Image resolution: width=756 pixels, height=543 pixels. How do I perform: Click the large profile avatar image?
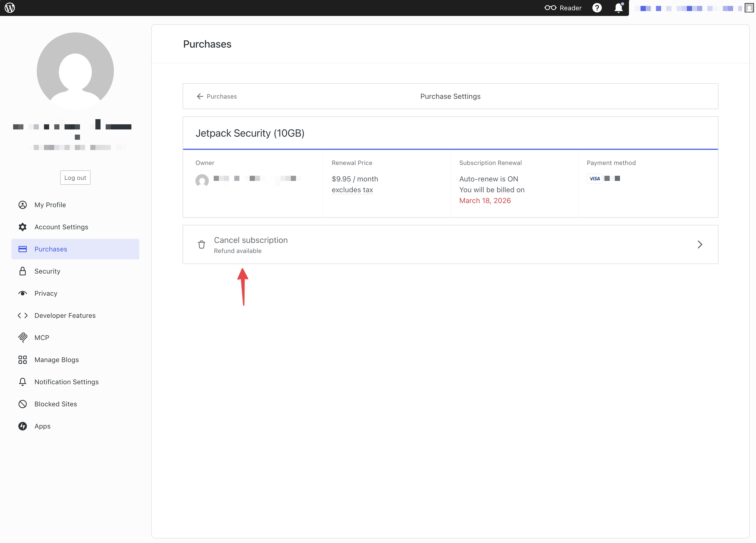(75, 71)
